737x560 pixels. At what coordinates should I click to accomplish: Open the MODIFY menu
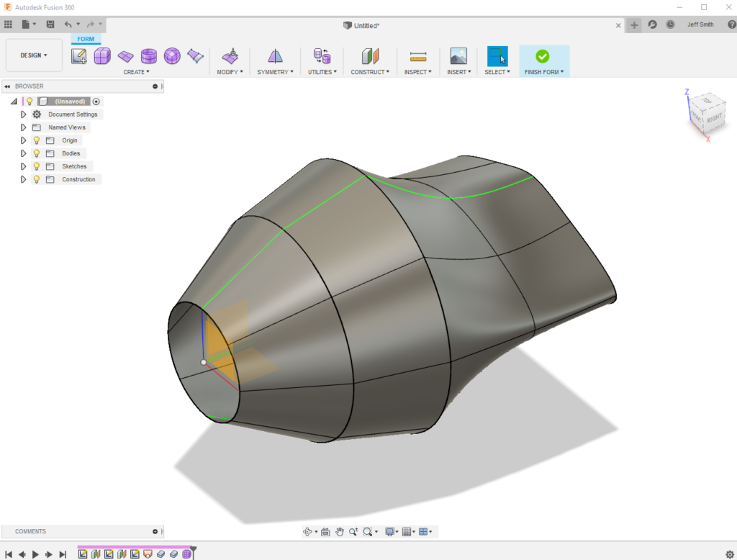pos(230,72)
